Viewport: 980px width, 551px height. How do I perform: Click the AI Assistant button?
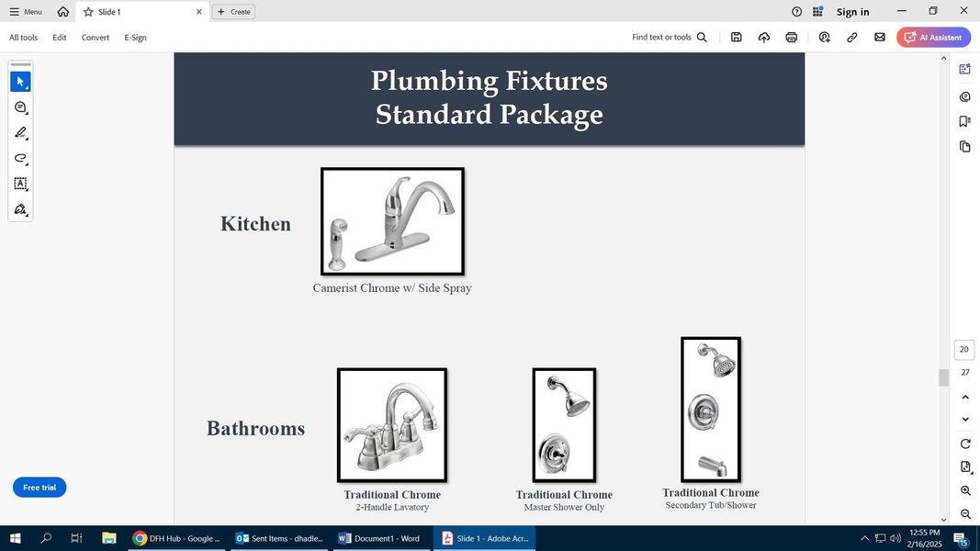click(933, 38)
